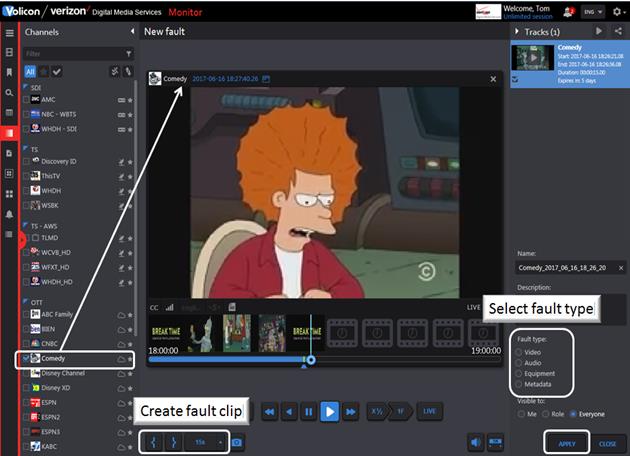Collapse the TS channel group
This screenshot has width=630, height=456.
click(x=25, y=149)
